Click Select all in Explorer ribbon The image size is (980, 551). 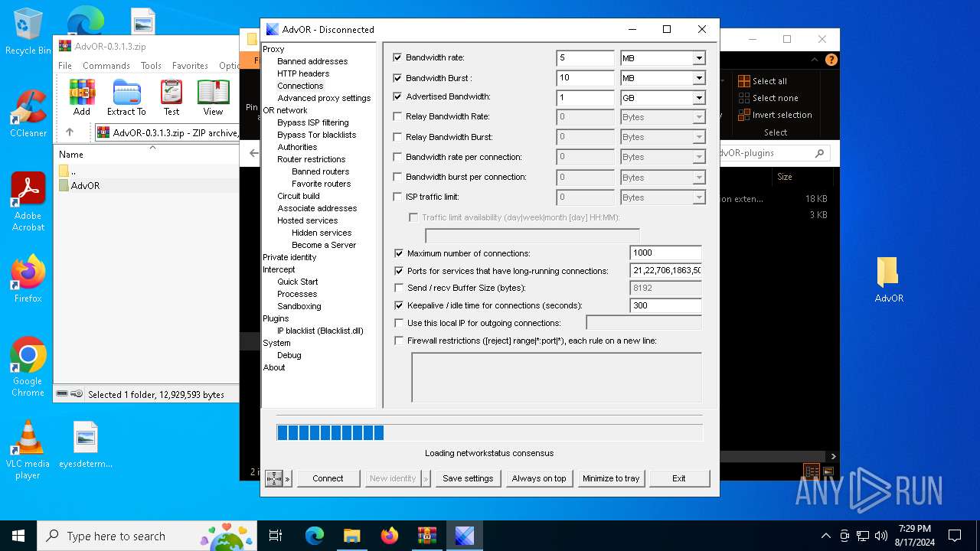(762, 81)
